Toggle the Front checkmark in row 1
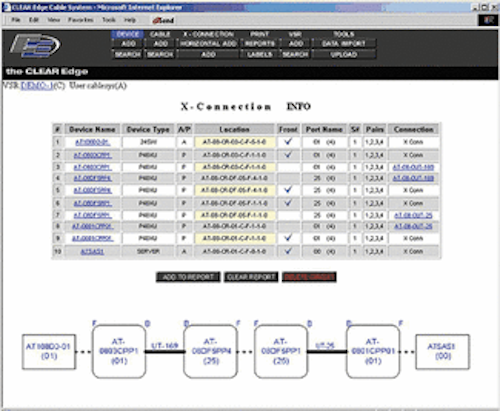This screenshot has height=411, width=500. [x=288, y=142]
